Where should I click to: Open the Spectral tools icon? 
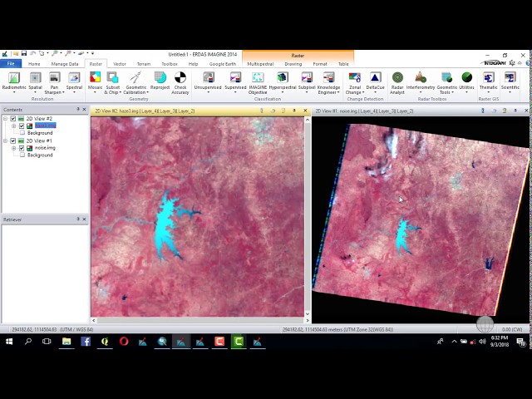click(x=74, y=77)
